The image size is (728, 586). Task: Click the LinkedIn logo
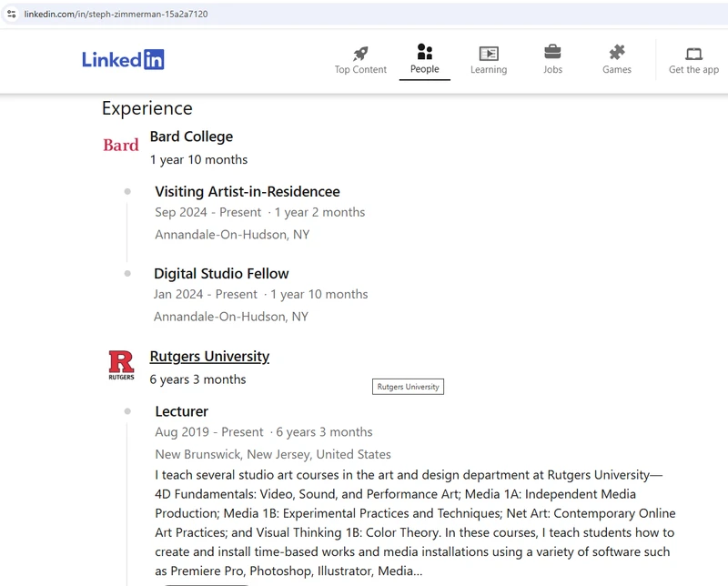click(x=123, y=59)
